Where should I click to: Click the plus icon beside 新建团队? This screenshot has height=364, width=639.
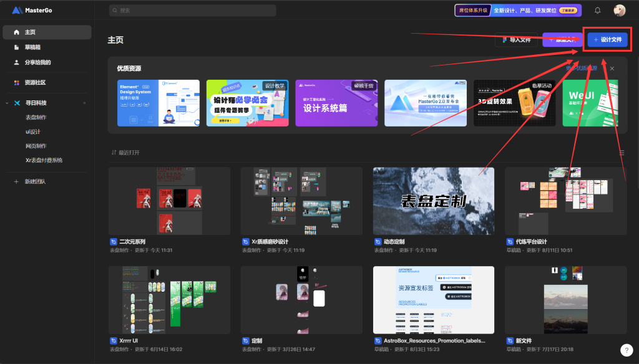(x=16, y=181)
